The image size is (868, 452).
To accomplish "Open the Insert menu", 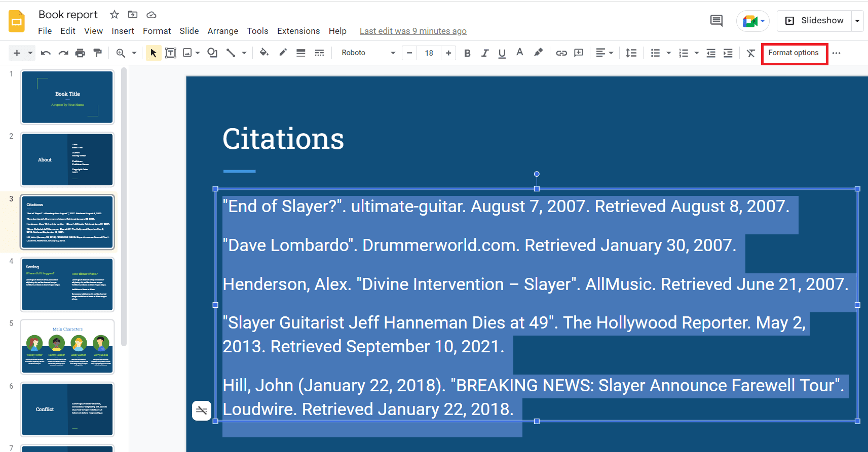I will 123,31.
